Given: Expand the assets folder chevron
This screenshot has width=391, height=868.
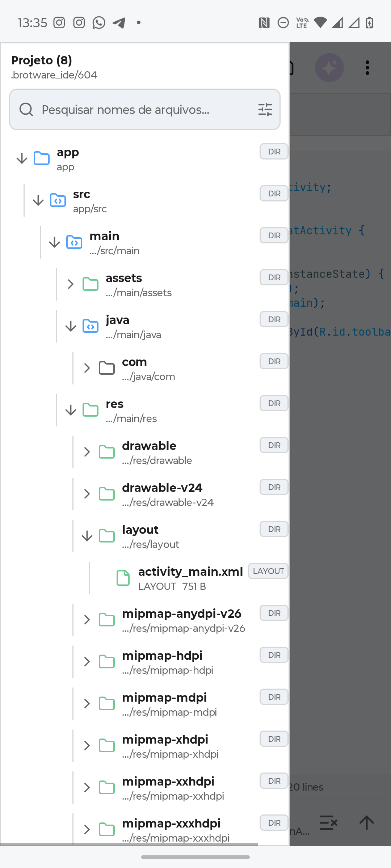Looking at the screenshot, I should (71, 284).
